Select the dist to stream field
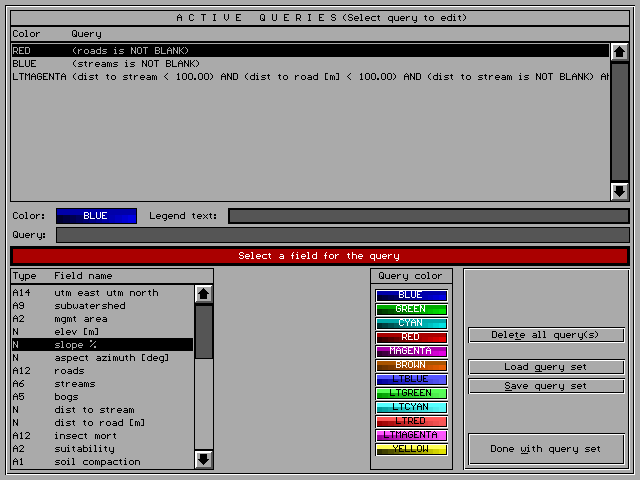The width and height of the screenshot is (640, 480). click(102, 410)
